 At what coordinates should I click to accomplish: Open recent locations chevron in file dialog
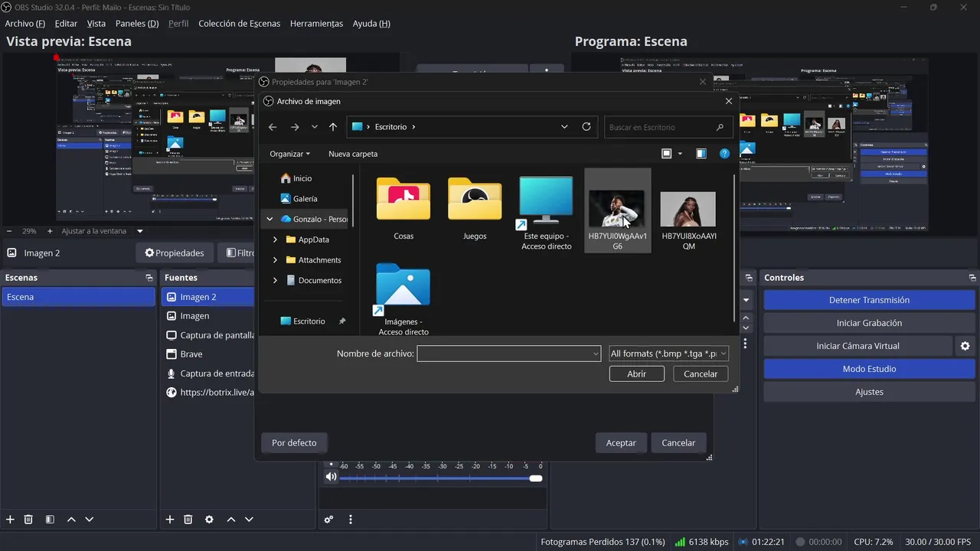coord(315,127)
